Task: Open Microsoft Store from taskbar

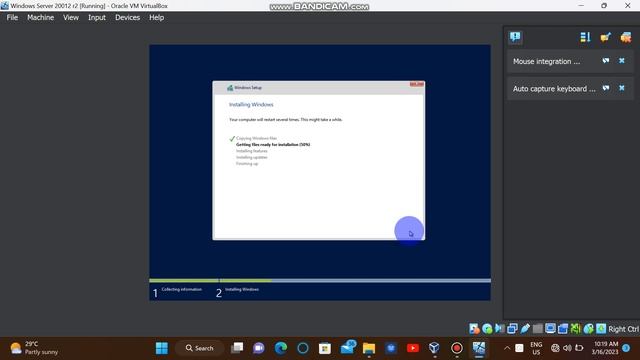Action: [324, 348]
